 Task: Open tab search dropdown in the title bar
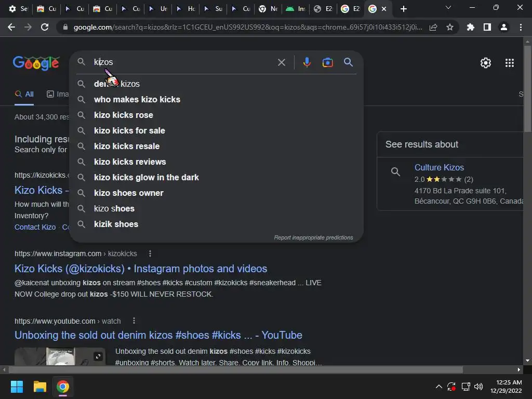click(448, 7)
